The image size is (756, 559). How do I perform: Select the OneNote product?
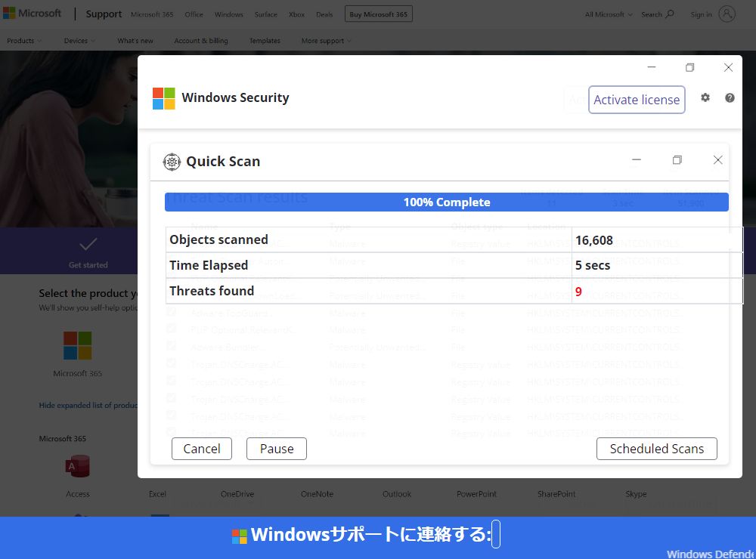[x=318, y=494]
